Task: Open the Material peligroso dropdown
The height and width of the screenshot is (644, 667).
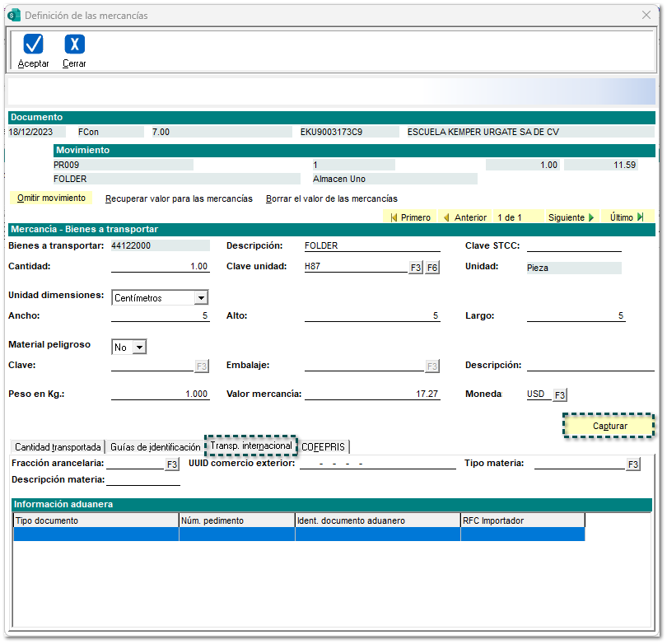Action: (x=139, y=348)
